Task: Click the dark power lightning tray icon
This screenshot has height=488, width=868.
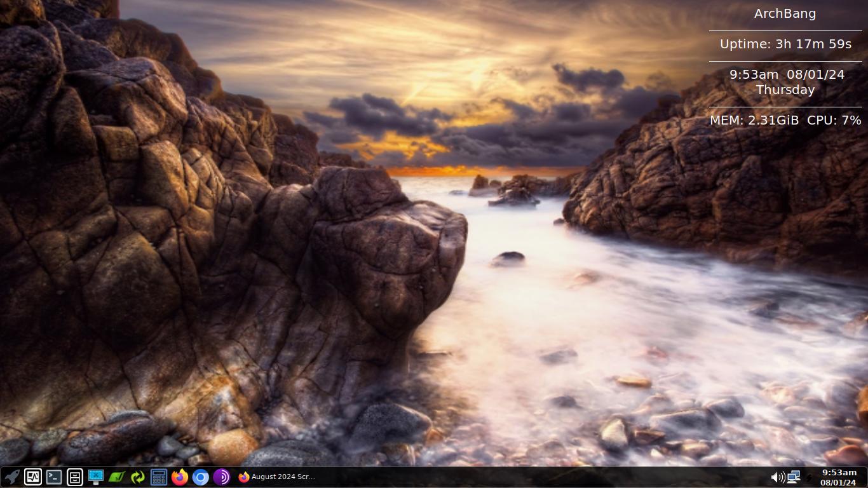Action: coord(809,477)
